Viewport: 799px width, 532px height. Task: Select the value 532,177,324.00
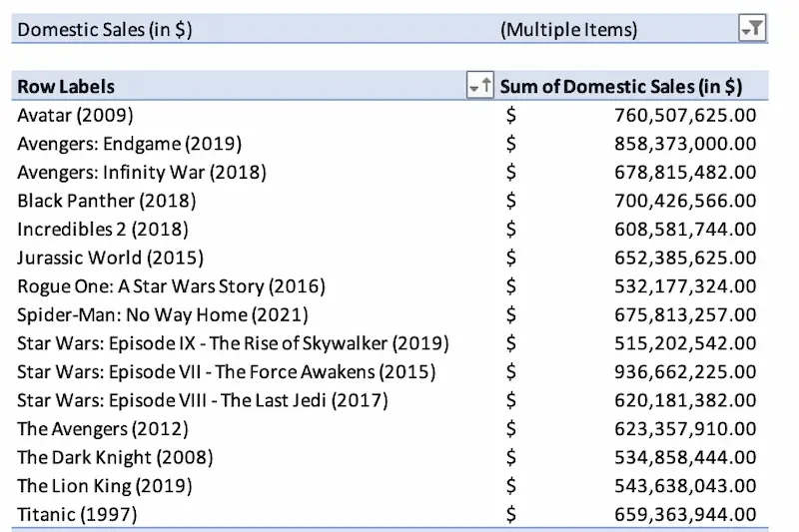click(x=685, y=286)
